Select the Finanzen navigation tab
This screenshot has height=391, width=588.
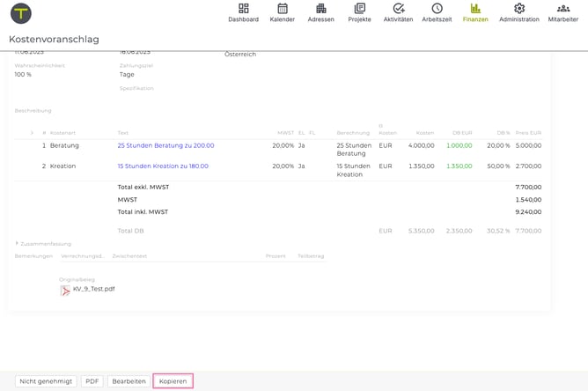[x=475, y=12]
